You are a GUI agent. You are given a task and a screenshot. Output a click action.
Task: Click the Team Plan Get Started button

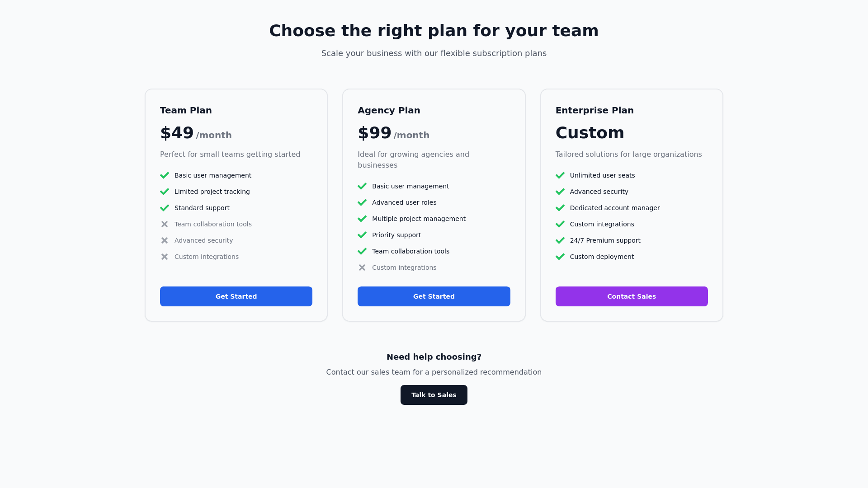[236, 296]
